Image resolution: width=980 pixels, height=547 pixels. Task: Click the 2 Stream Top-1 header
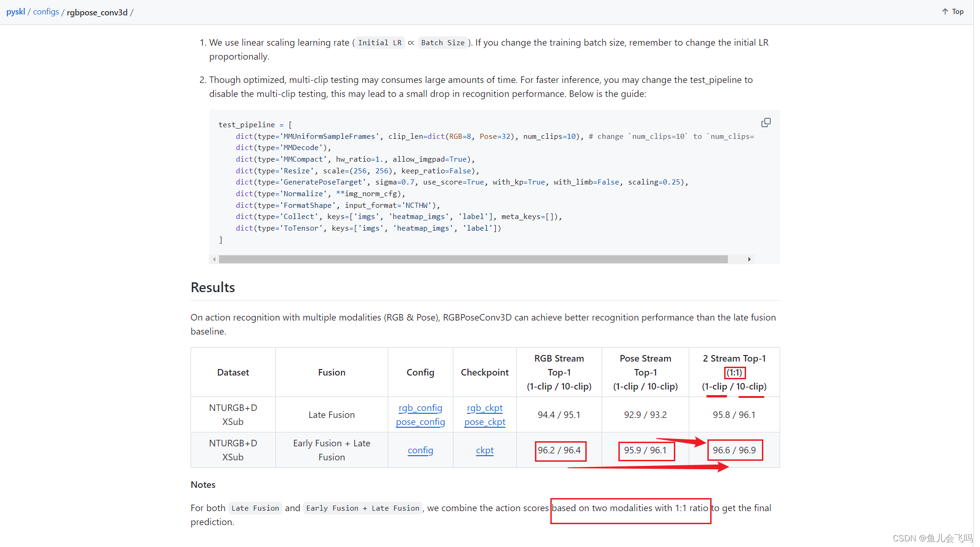click(x=734, y=358)
